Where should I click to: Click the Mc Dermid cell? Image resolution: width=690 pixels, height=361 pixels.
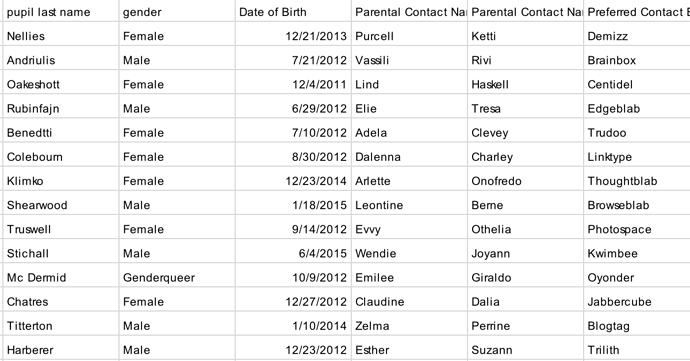(x=61, y=278)
